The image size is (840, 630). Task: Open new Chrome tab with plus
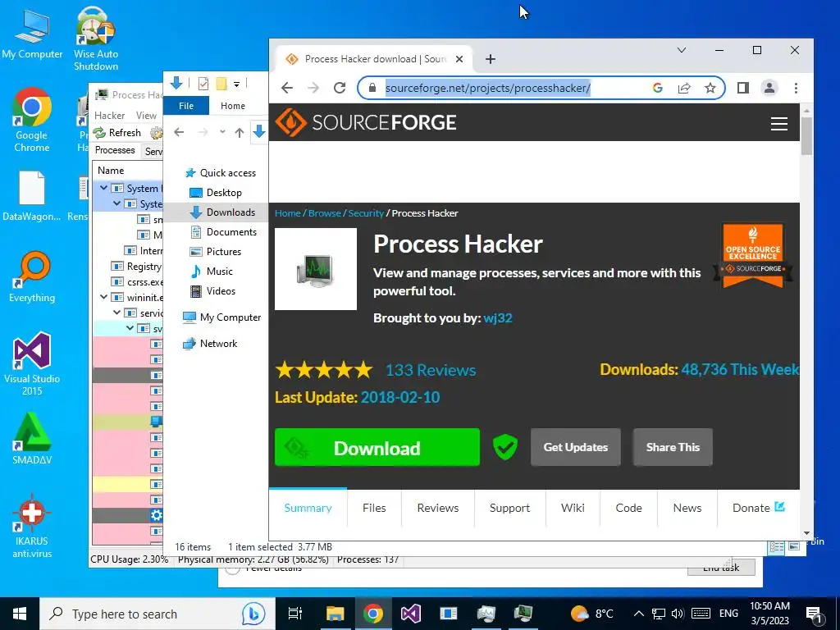tap(491, 59)
